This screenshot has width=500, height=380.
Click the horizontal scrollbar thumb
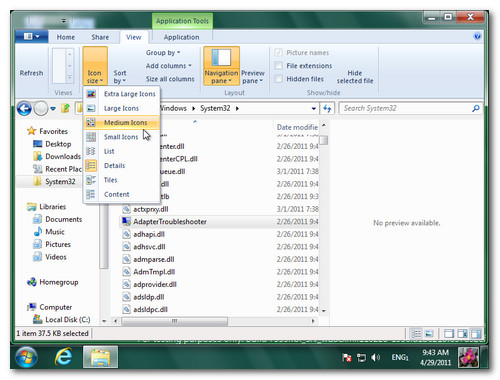point(174,321)
